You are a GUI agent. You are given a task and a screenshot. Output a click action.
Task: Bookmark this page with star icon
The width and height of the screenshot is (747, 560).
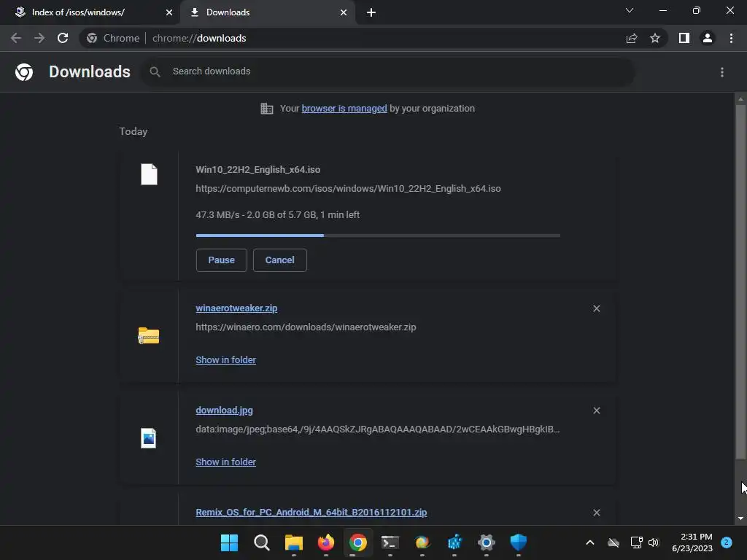pos(655,38)
